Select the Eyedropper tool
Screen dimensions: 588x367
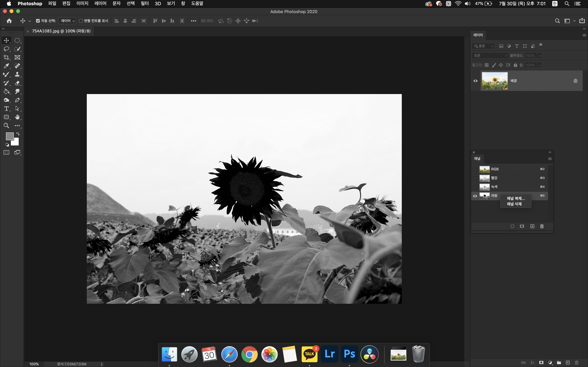click(6, 66)
